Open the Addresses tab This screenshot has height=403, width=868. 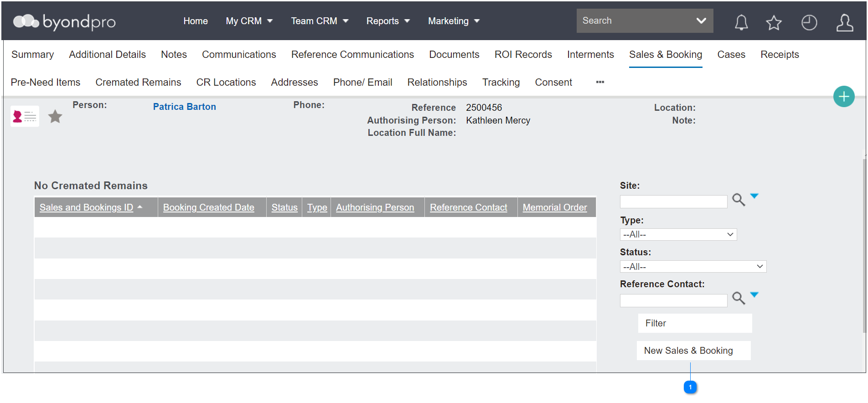click(x=294, y=83)
